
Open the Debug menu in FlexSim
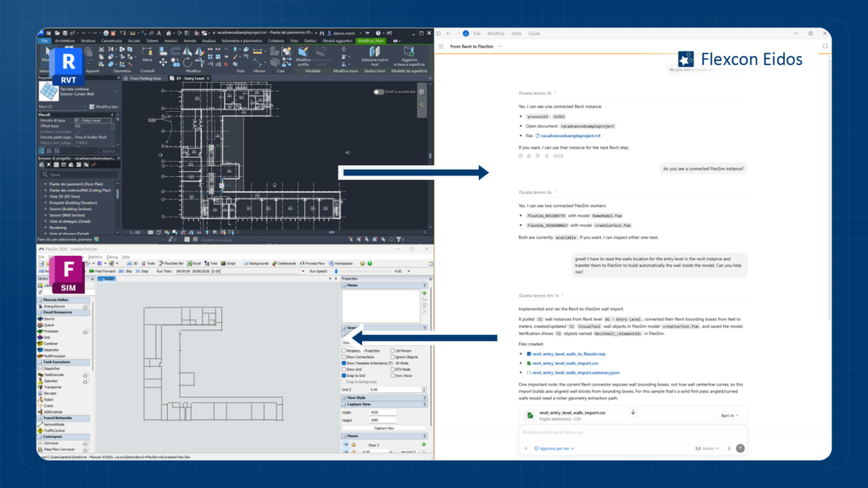click(x=113, y=257)
